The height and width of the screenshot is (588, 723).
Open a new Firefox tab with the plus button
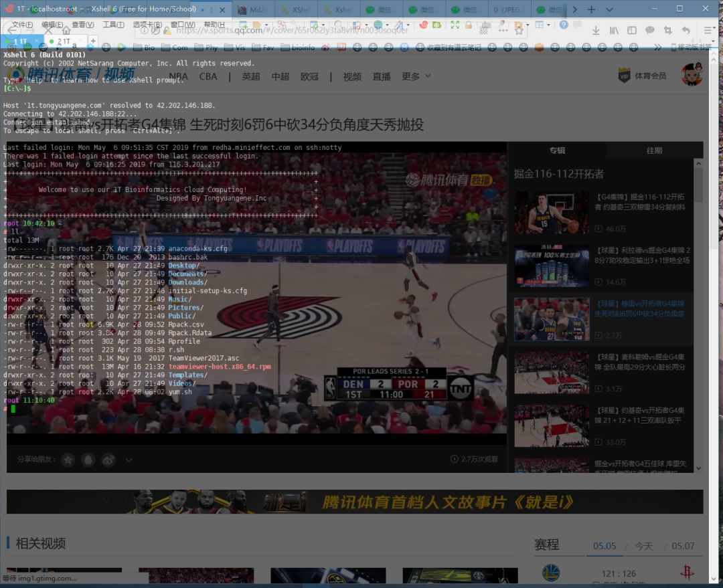click(591, 9)
